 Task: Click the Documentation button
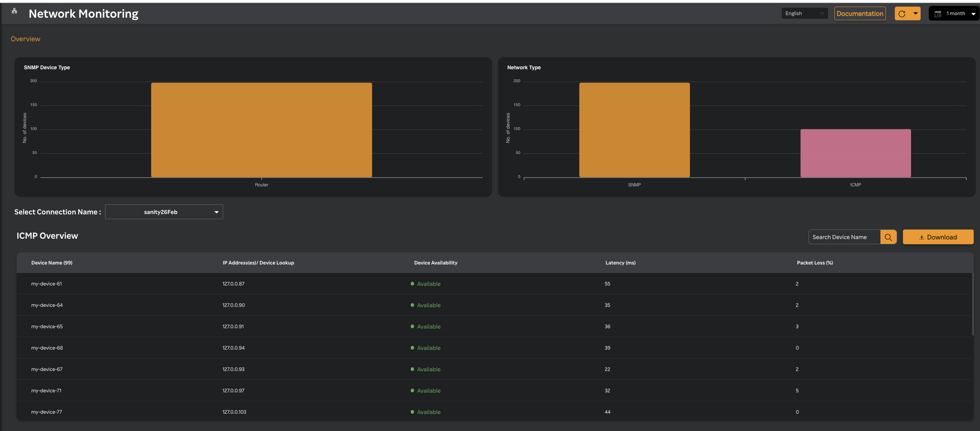tap(860, 13)
